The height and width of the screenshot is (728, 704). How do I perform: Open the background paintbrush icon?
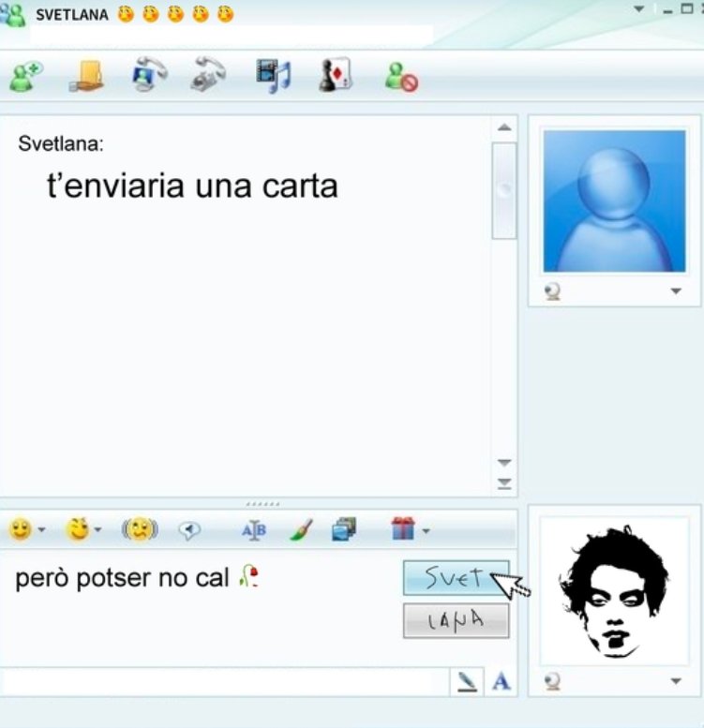(301, 529)
